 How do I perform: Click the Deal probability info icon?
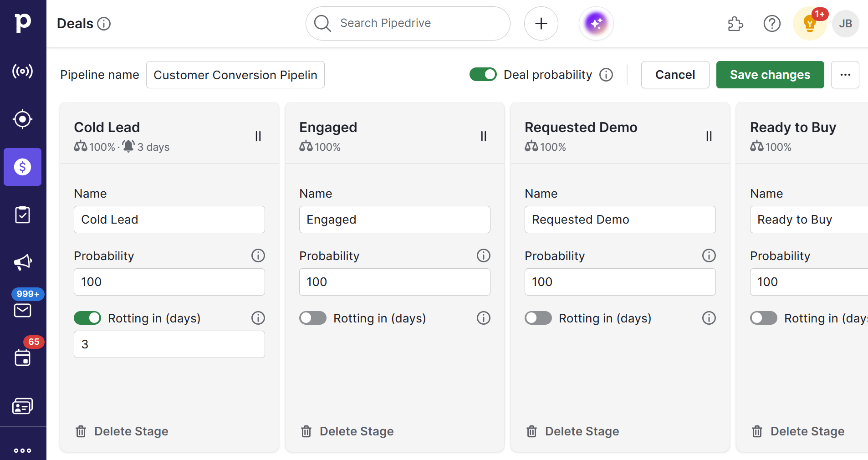(x=606, y=75)
